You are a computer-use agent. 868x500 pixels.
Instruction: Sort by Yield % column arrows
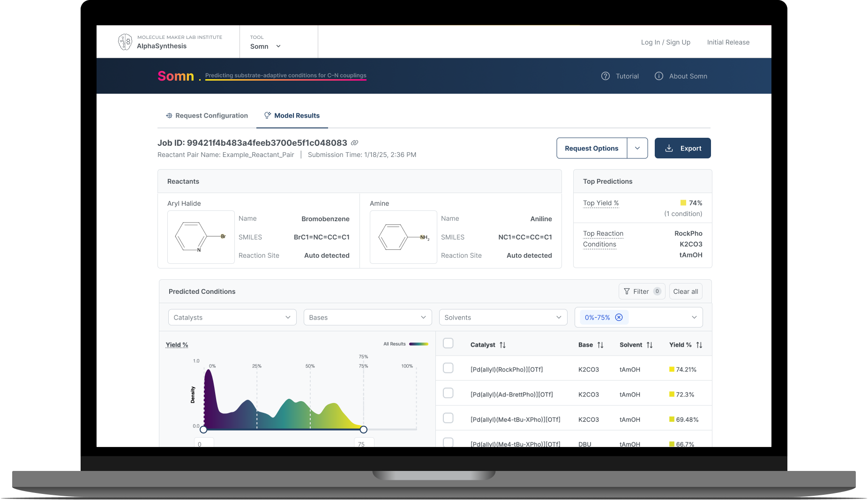pos(699,345)
